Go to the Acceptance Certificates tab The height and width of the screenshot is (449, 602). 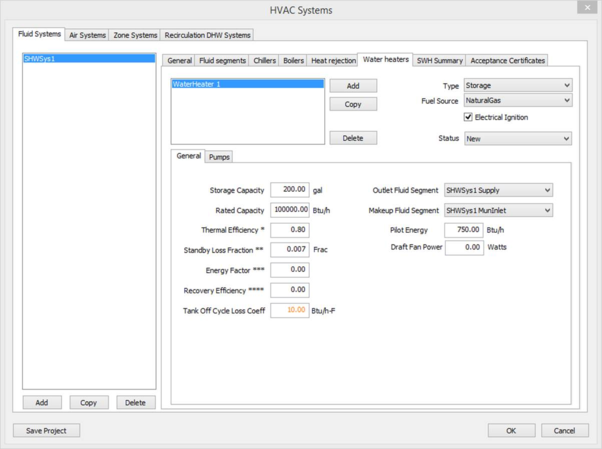click(x=508, y=61)
